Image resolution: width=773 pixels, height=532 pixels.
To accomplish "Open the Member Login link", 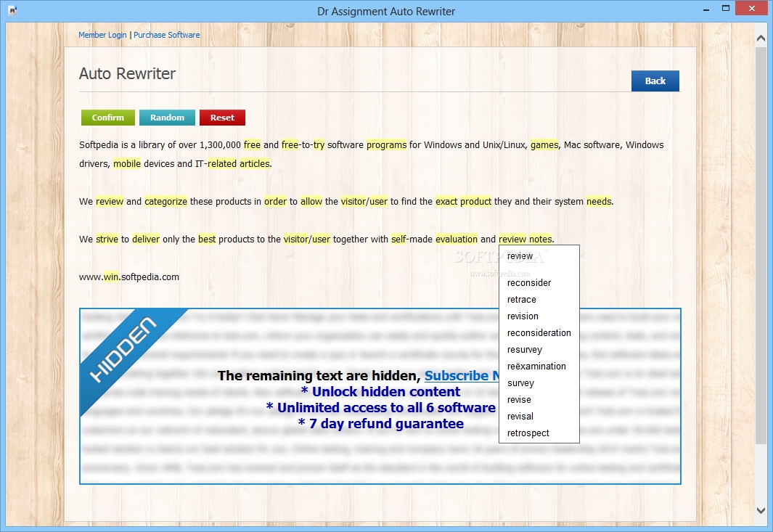I will click(x=102, y=35).
